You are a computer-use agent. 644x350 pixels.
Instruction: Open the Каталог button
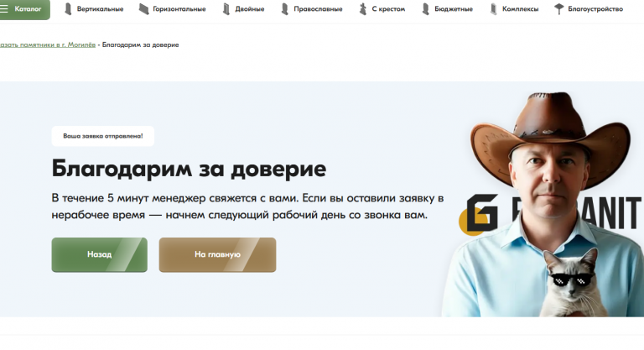(24, 9)
